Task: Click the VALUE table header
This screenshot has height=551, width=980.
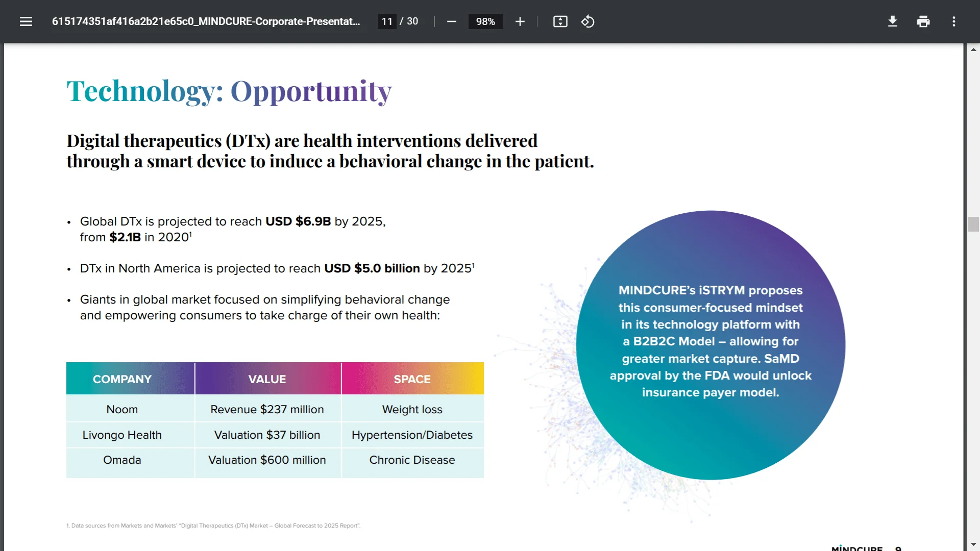Action: point(267,379)
